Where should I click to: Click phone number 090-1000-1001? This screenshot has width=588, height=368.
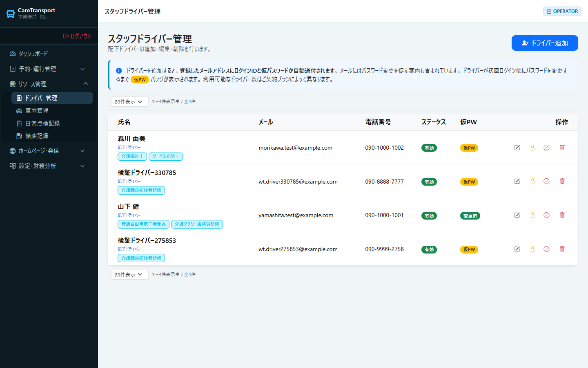pyautogui.click(x=384, y=215)
